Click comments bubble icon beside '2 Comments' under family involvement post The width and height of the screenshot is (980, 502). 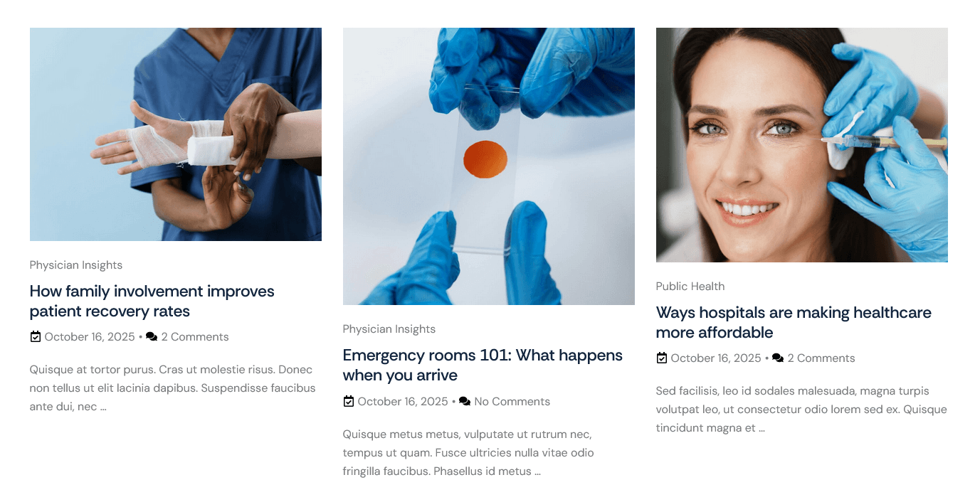point(152,337)
